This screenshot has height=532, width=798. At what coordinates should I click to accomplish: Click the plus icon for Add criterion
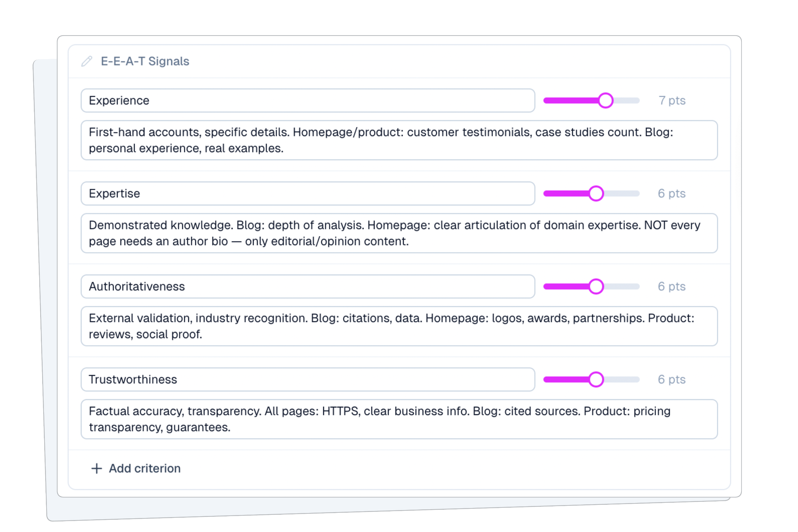click(97, 468)
